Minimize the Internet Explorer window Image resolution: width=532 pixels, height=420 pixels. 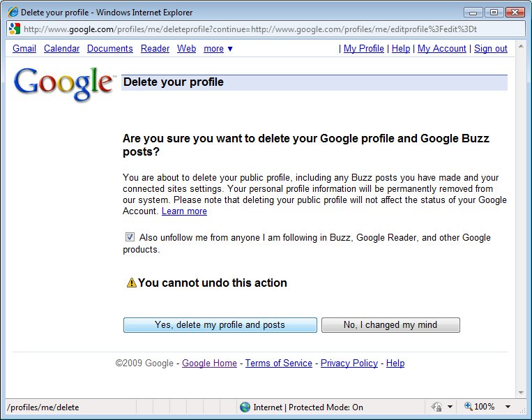[473, 13]
